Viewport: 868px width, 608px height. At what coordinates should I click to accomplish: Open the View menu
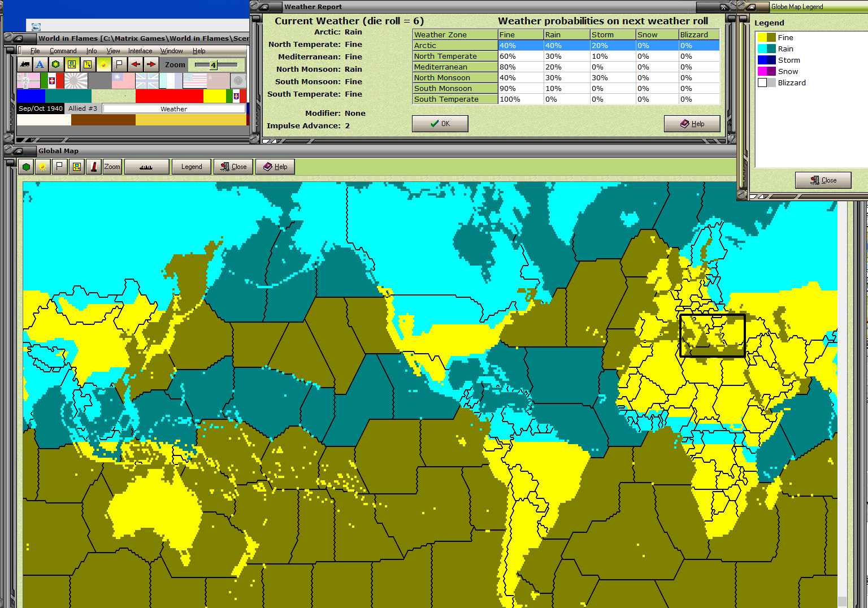pos(114,51)
